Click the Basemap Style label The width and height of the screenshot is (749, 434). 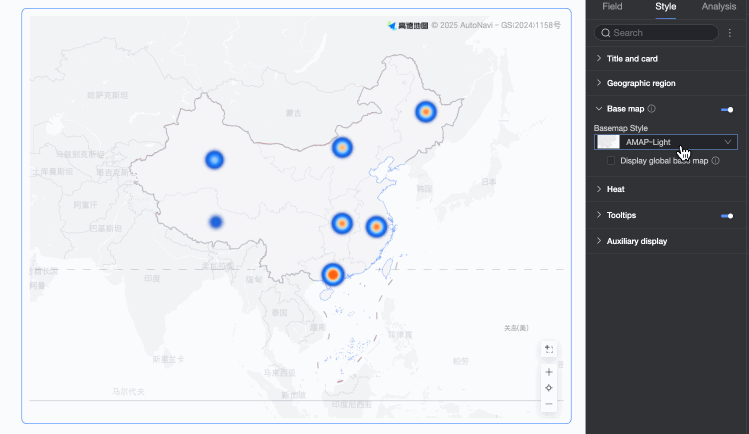coord(621,128)
